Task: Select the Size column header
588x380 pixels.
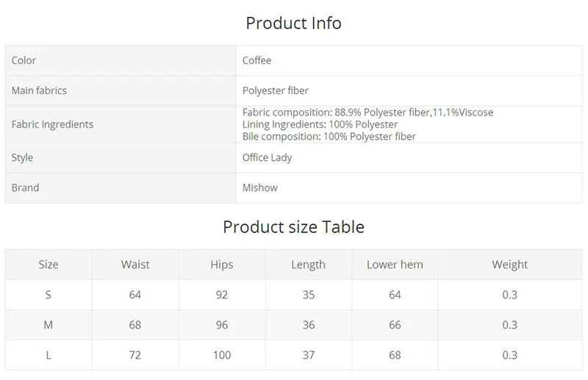Action: point(49,265)
